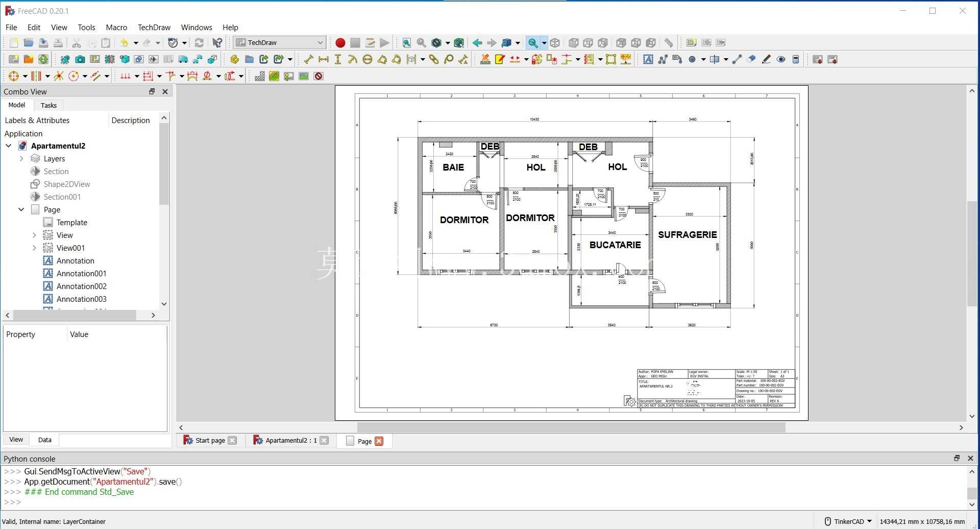The height and width of the screenshot is (529, 980).
Task: Click the Insert Angle Dimension icon
Action: pyautogui.click(x=382, y=60)
